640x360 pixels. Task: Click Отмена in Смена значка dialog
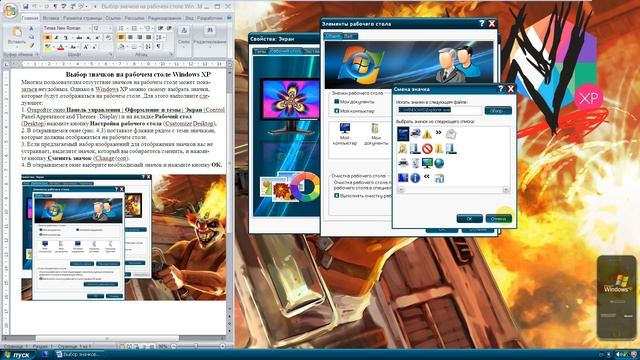click(498, 219)
